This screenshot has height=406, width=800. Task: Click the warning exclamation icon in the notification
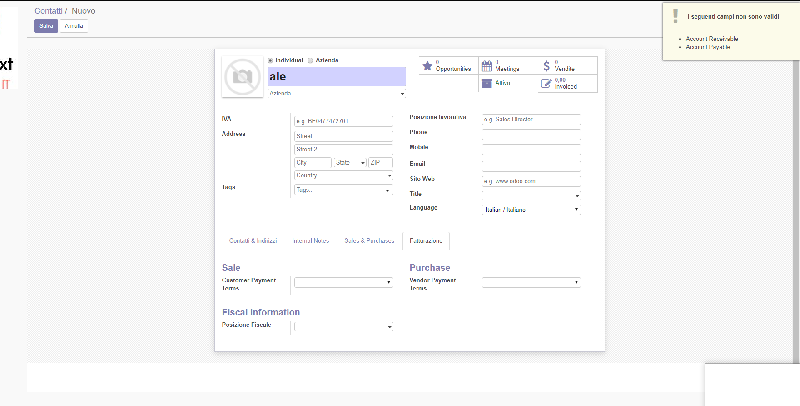pyautogui.click(x=676, y=16)
